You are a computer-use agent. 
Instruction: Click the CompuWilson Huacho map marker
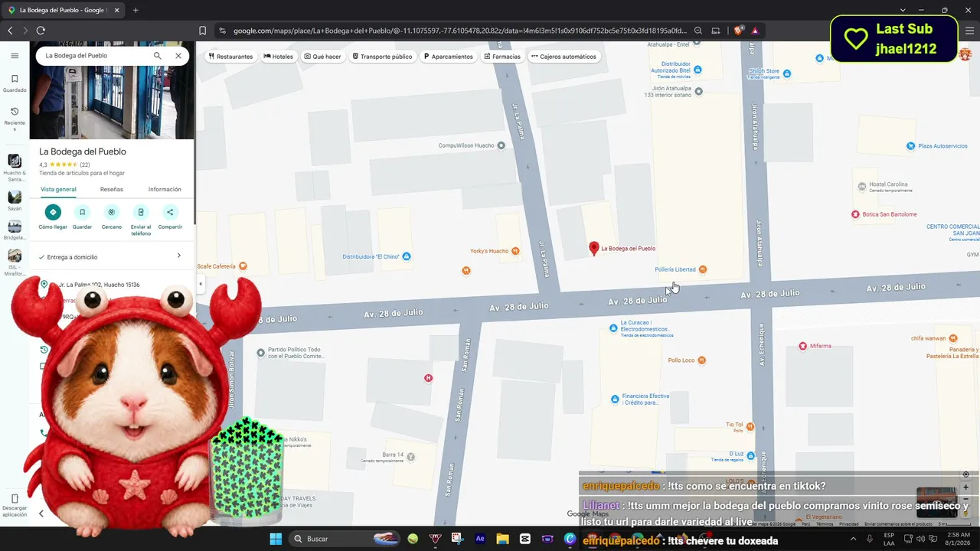pos(501,145)
